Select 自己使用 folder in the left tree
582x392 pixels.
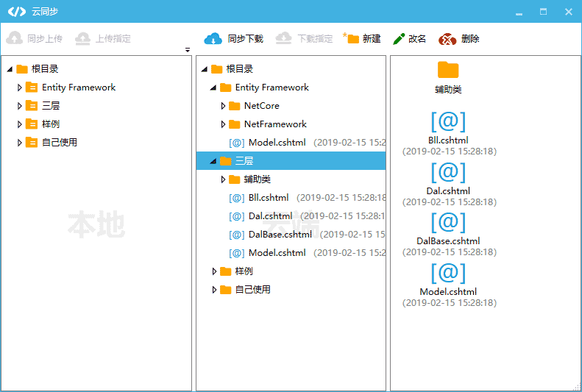point(59,143)
